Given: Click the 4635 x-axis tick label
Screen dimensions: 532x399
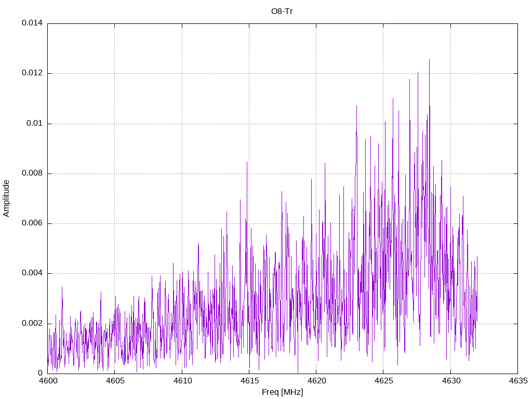Looking at the screenshot, I should pyautogui.click(x=518, y=381).
